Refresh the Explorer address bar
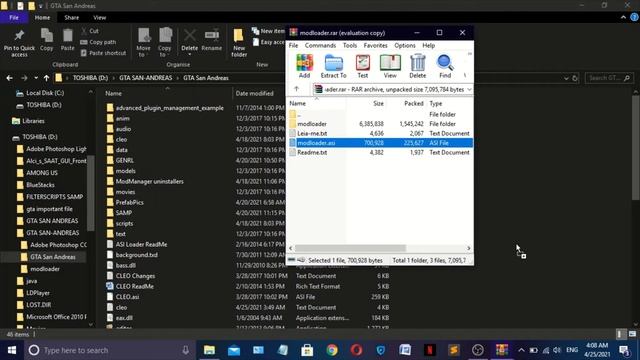Viewport: 640px width, 360px height. [x=575, y=78]
